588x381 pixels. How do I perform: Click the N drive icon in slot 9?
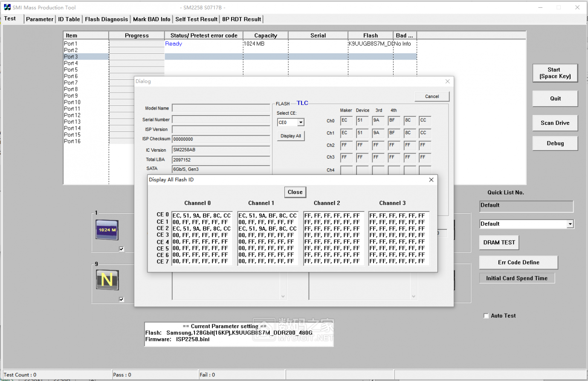click(107, 280)
